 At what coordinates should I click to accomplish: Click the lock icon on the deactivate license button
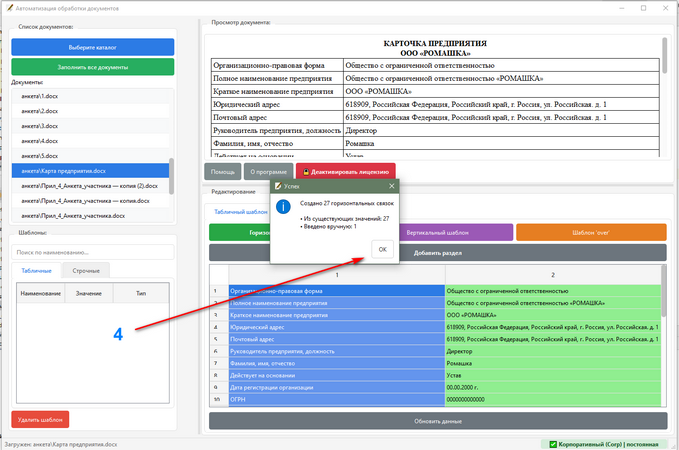click(x=306, y=172)
